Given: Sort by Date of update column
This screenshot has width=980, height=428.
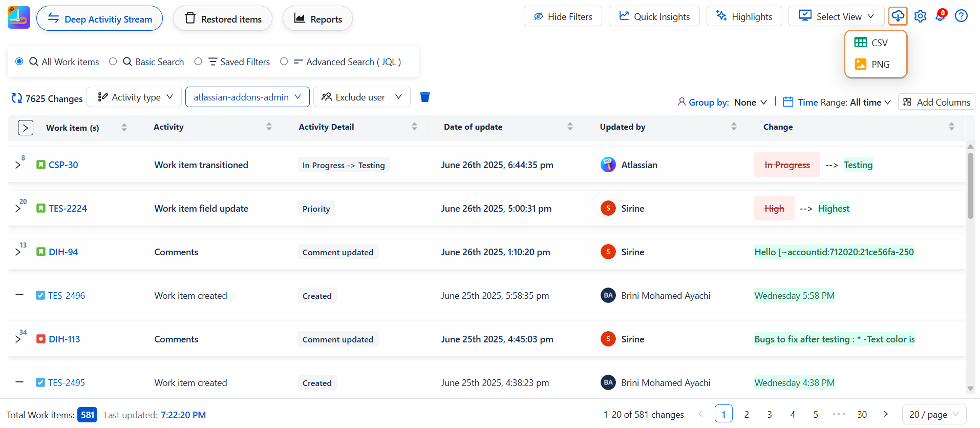Looking at the screenshot, I should [569, 127].
